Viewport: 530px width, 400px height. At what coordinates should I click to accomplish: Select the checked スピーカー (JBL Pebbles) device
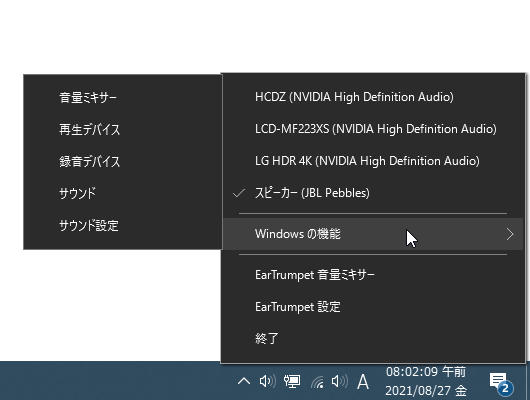click(373, 193)
